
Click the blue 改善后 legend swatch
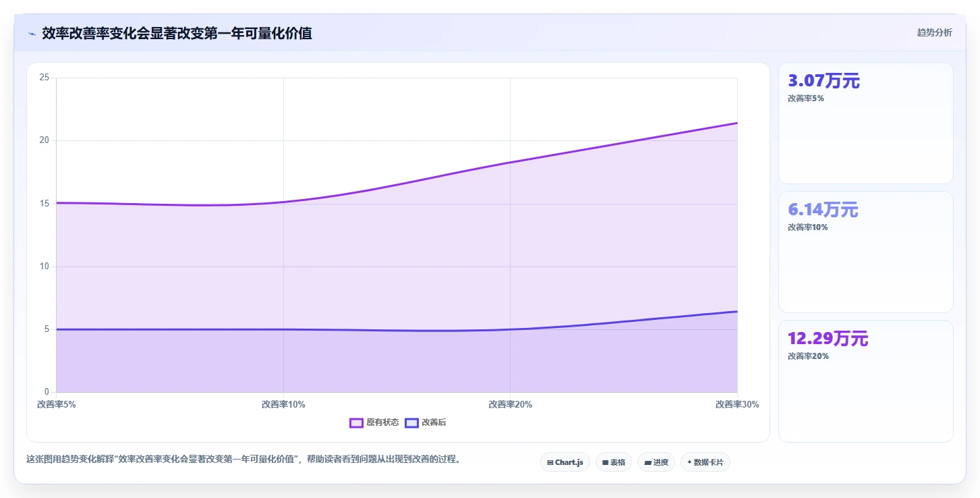[411, 422]
